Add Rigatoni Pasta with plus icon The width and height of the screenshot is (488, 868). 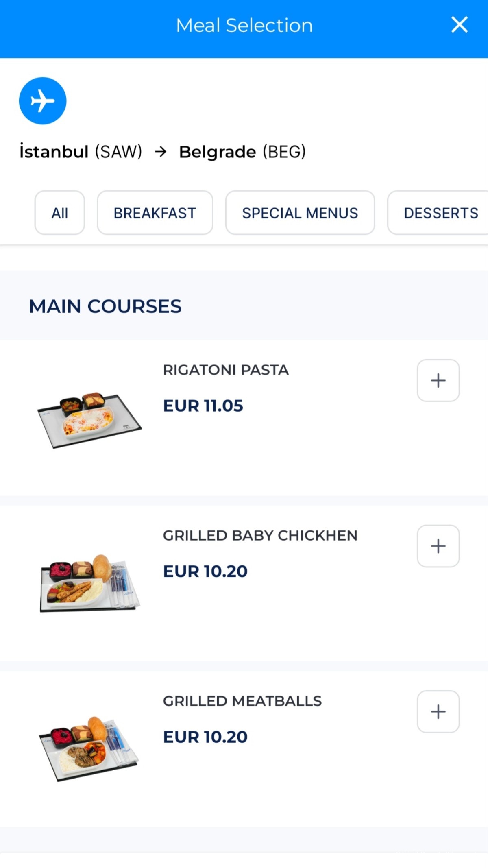(438, 380)
